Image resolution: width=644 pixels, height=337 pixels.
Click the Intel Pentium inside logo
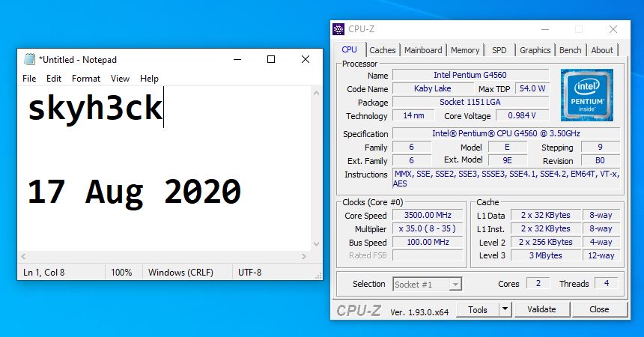click(x=586, y=95)
